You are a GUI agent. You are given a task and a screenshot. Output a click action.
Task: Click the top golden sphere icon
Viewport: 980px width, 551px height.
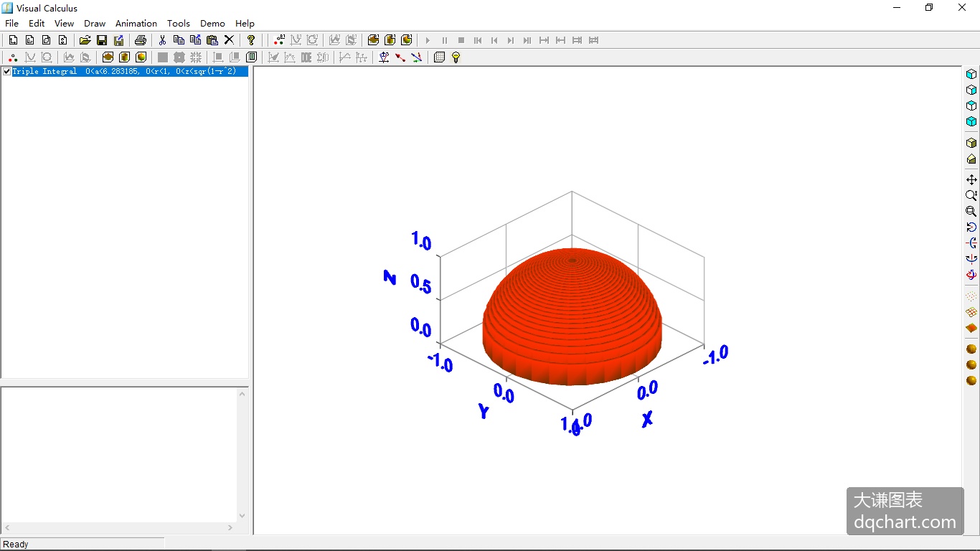(971, 349)
